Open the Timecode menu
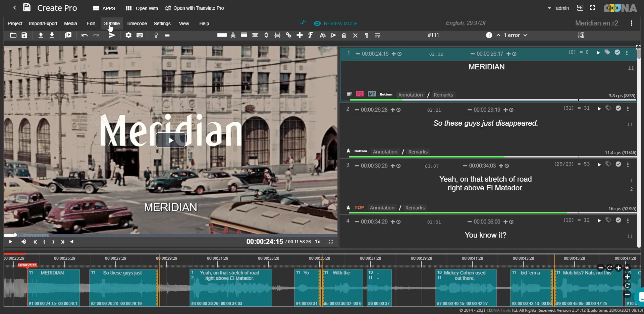Screen dimensions: 644x314 point(137,23)
